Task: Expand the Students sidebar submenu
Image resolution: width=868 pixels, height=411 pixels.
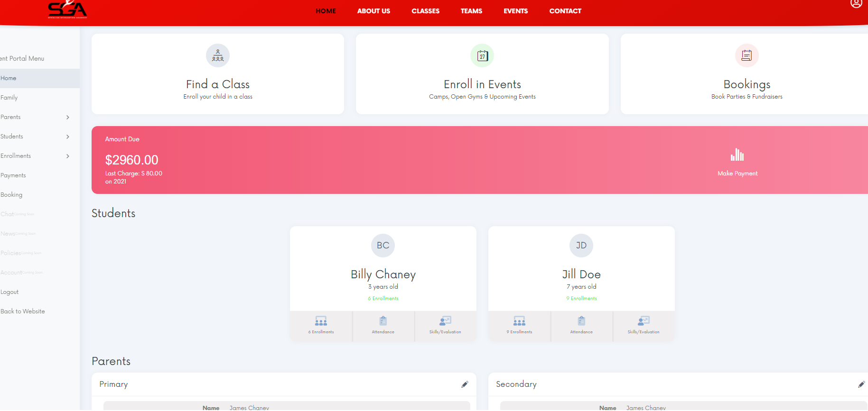Action: (x=68, y=137)
